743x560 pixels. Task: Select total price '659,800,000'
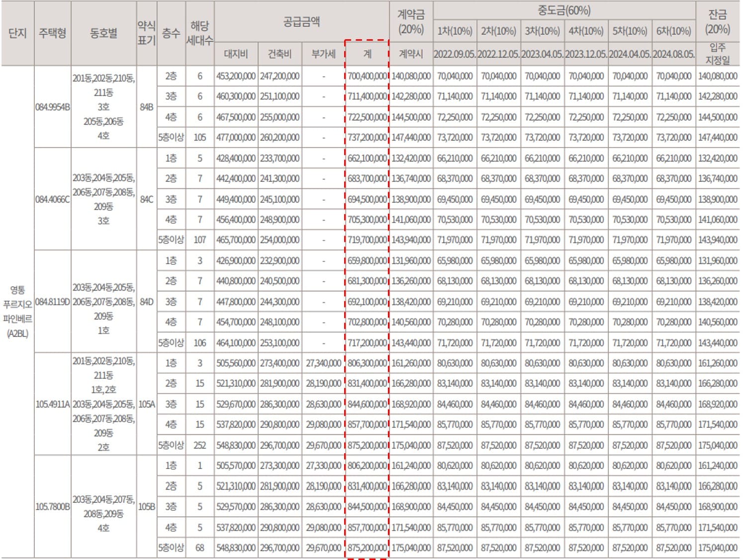pyautogui.click(x=367, y=261)
